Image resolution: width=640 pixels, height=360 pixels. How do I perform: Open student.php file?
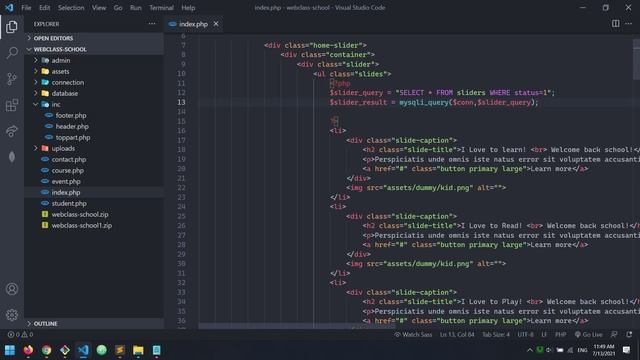(94, 203)
